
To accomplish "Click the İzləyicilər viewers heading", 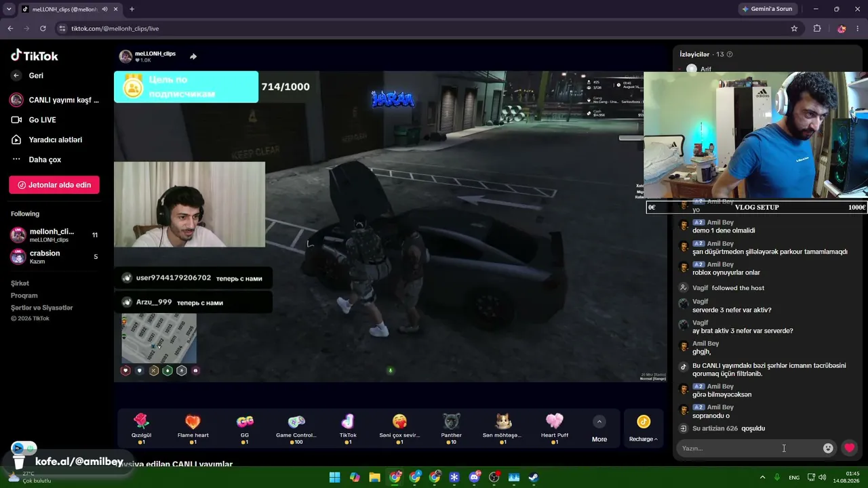I will coord(694,54).
